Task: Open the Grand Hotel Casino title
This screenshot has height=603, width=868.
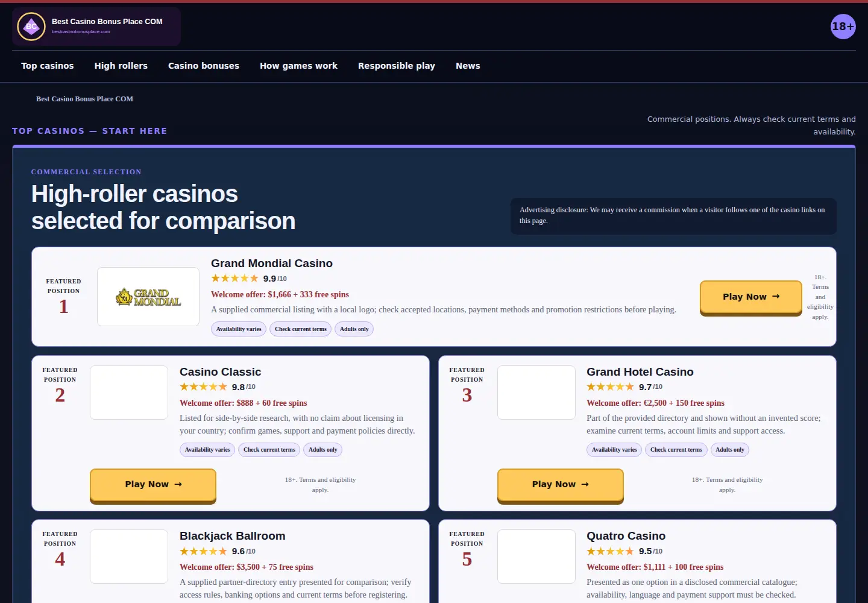Action: click(640, 372)
